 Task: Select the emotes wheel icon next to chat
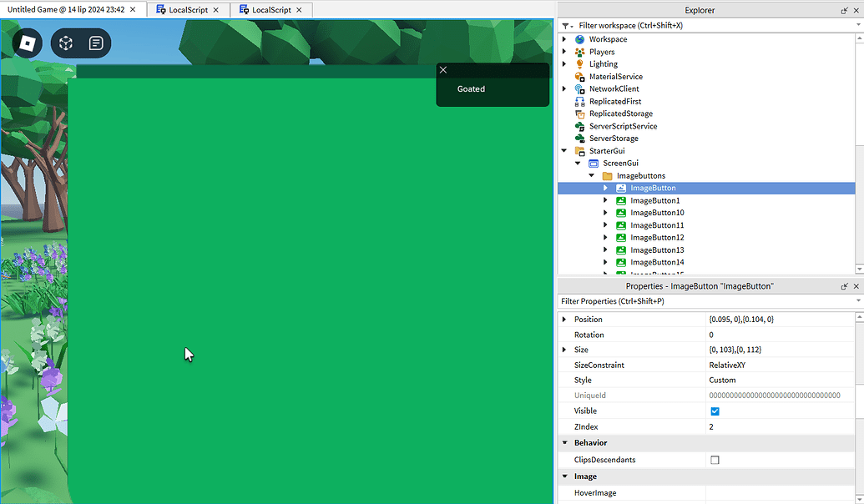coord(65,43)
